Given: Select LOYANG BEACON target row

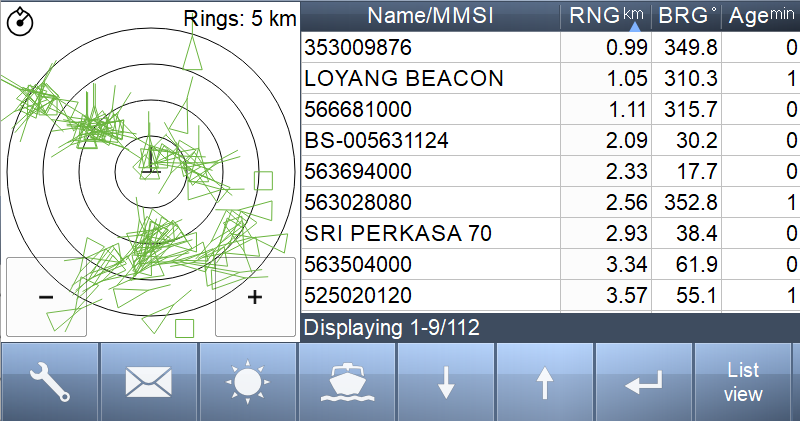Looking at the screenshot, I should pyautogui.click(x=551, y=78).
